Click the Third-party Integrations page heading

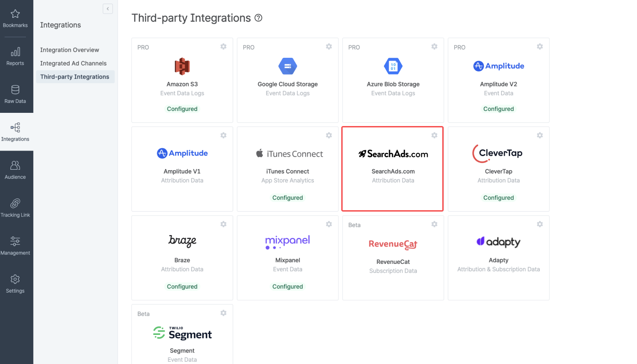click(x=191, y=18)
